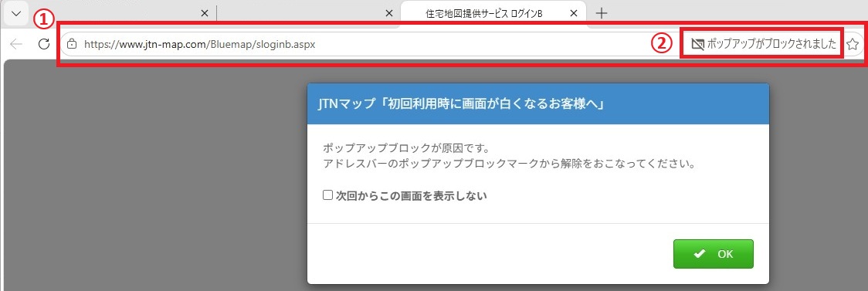View site info lock icon

click(71, 44)
